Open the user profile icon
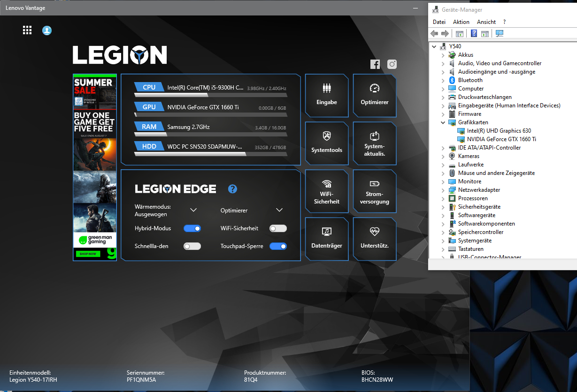577x392 pixels. tap(47, 30)
